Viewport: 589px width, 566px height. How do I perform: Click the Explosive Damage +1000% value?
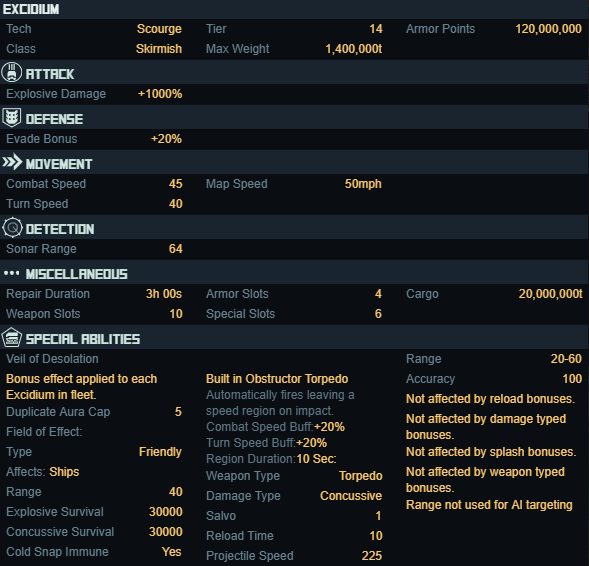coord(160,94)
